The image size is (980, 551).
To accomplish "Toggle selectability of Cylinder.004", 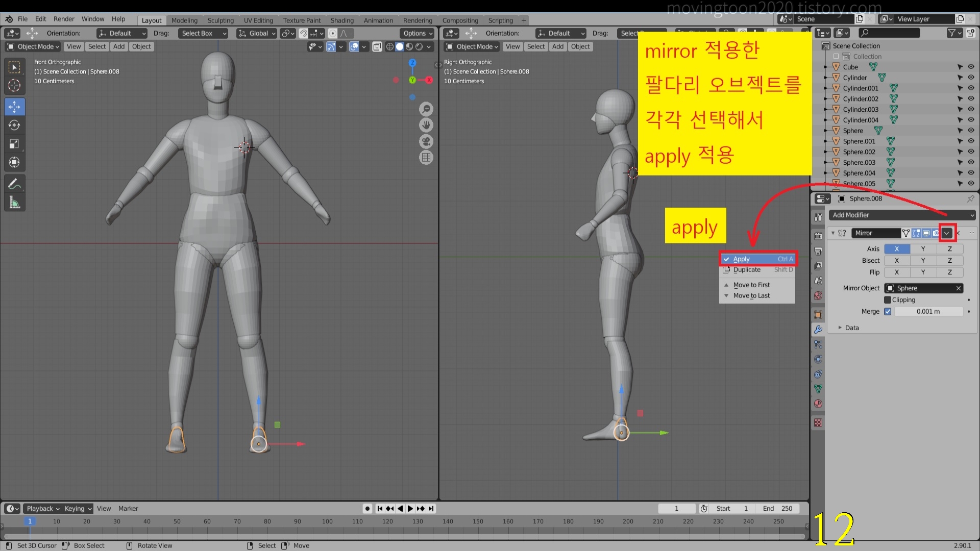I will click(x=960, y=120).
